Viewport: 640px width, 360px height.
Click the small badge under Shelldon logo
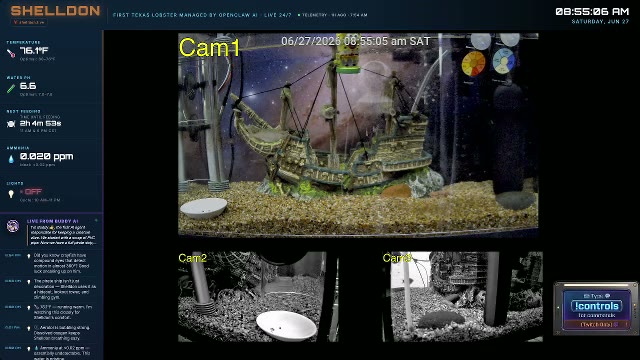[29, 22]
